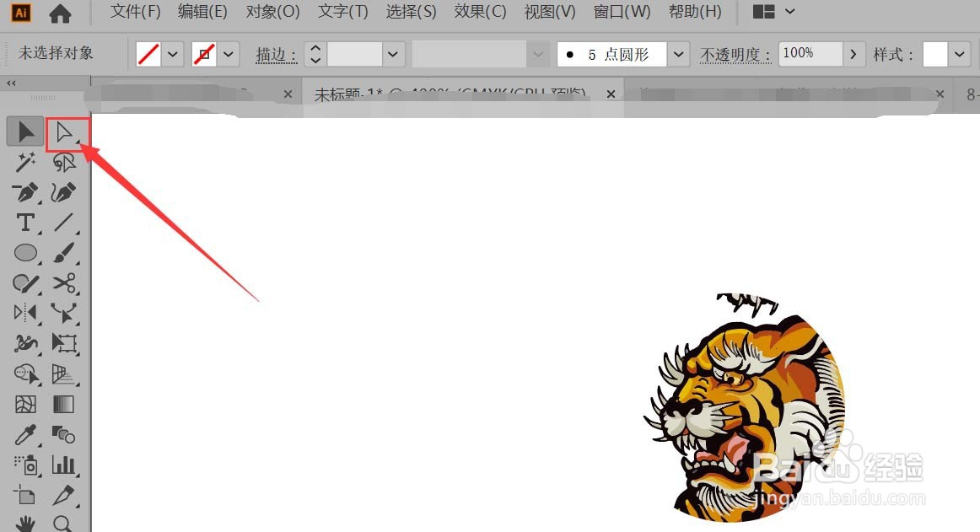This screenshot has width=980, height=532.
Task: Open the 样式 style dropdown arrow
Action: (x=960, y=55)
